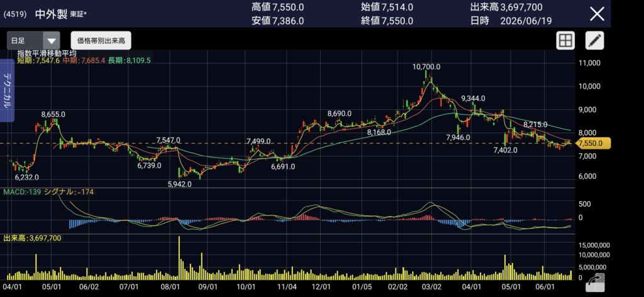Tap the 指数平滑移動平均 indicator title

pyautogui.click(x=47, y=53)
